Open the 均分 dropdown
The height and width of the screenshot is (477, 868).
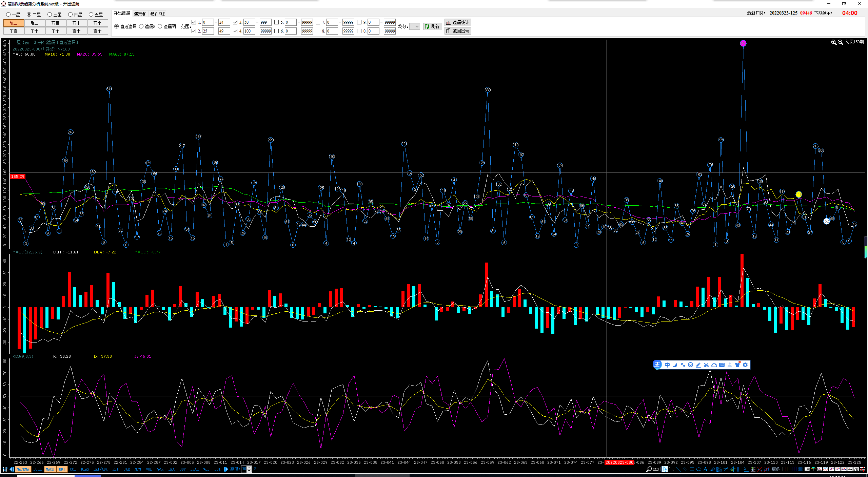click(415, 26)
